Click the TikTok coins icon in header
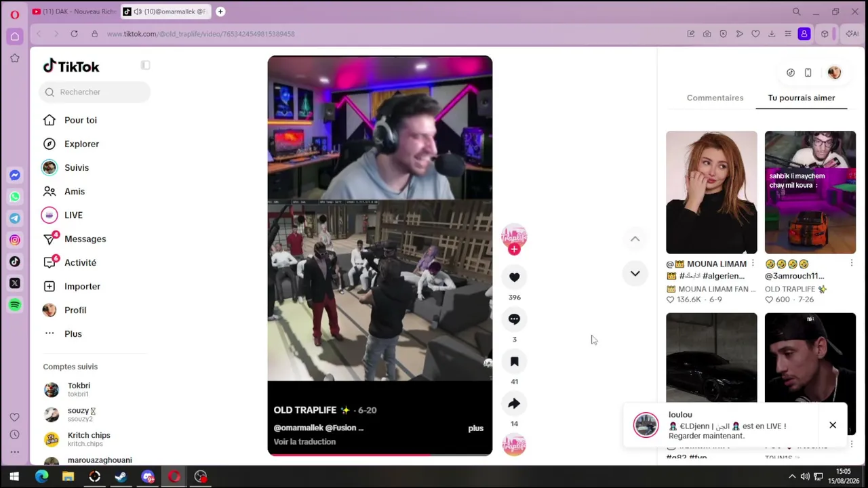 click(x=791, y=73)
